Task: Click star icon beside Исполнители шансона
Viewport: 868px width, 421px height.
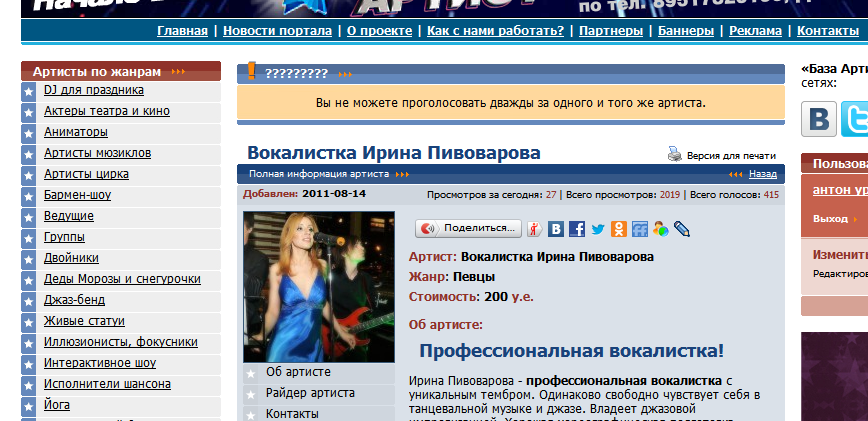Action: (28, 386)
